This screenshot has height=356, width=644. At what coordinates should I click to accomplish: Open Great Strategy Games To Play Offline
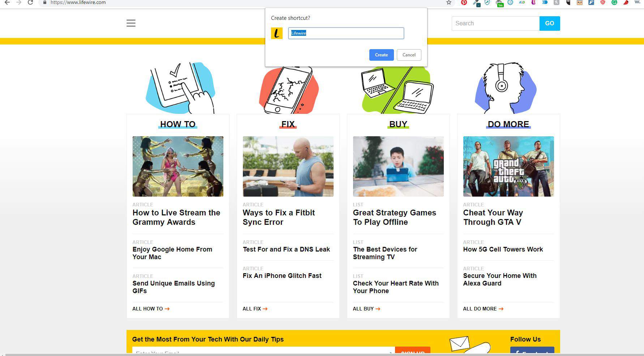click(x=395, y=217)
